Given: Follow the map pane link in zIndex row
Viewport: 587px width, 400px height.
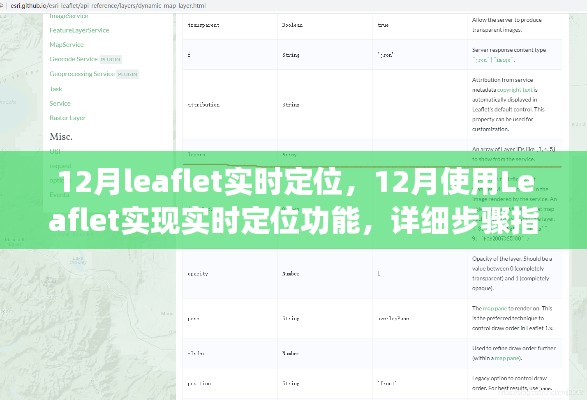Looking at the screenshot, I should click(507, 358).
